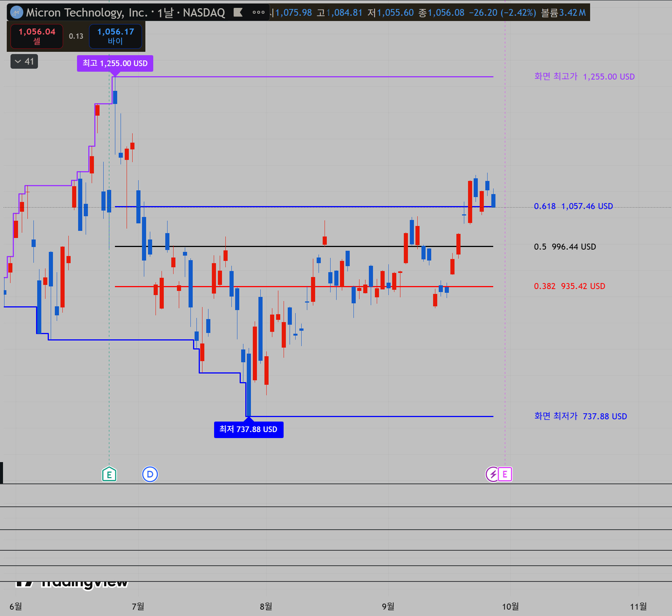Click the Micron Technology symbol logo
Screen dimensions: 672x616
pyautogui.click(x=17, y=12)
